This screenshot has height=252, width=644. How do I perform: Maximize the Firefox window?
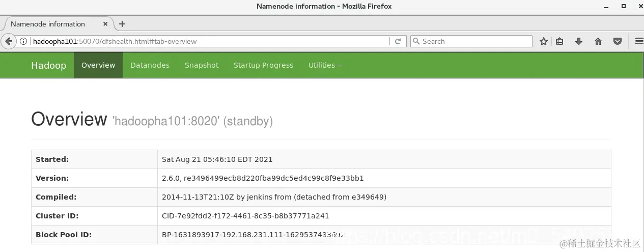tap(623, 6)
